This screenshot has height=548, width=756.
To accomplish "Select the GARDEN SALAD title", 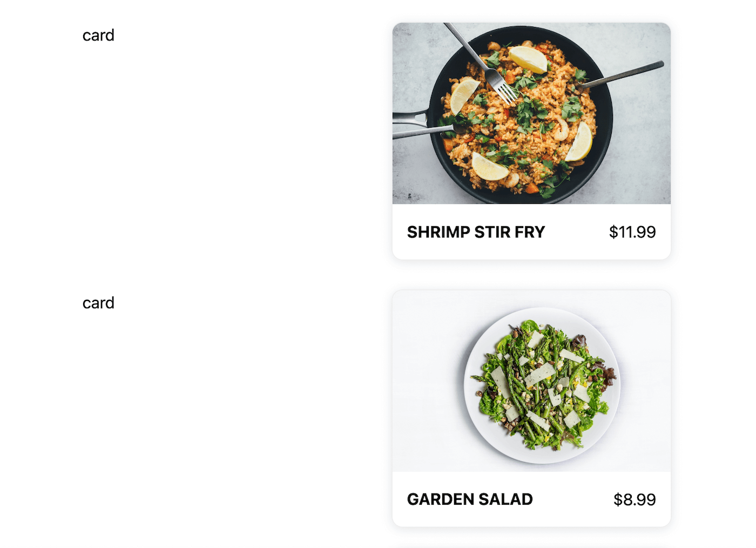I will 470,499.
